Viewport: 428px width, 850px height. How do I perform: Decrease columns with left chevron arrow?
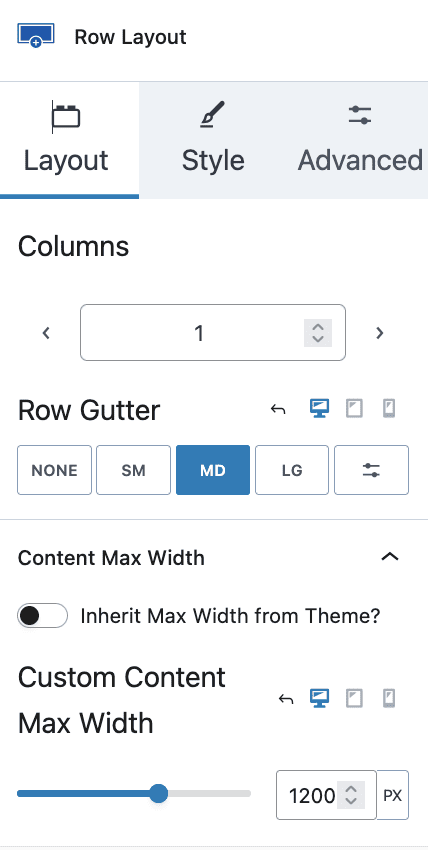tap(46, 333)
